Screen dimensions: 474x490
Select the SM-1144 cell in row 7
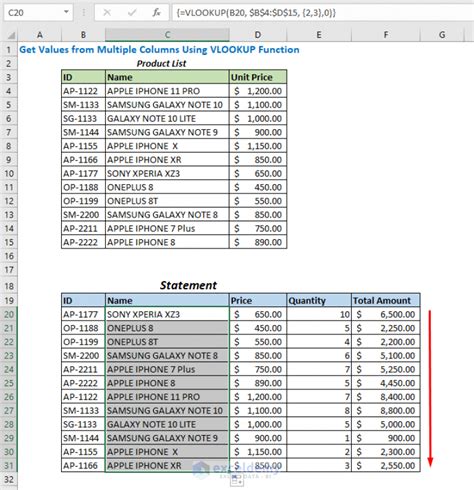83,132
